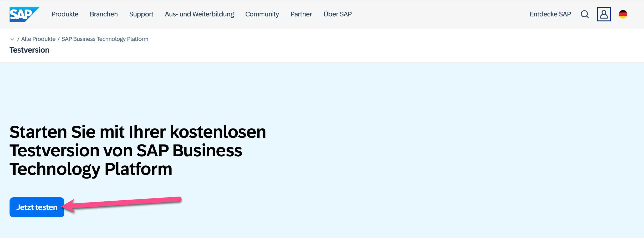Open SAP Business Technology Platform breadcrumb link
The height and width of the screenshot is (238, 644).
coord(104,39)
